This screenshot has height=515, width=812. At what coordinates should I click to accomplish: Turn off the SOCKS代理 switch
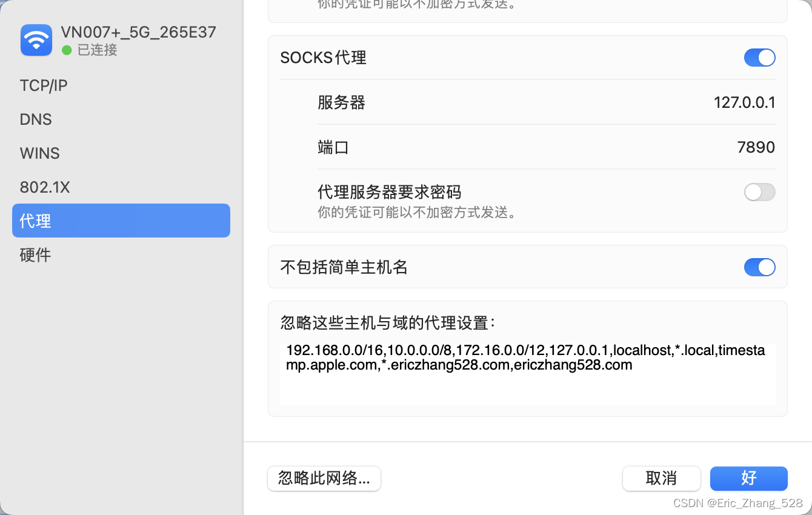pos(759,58)
